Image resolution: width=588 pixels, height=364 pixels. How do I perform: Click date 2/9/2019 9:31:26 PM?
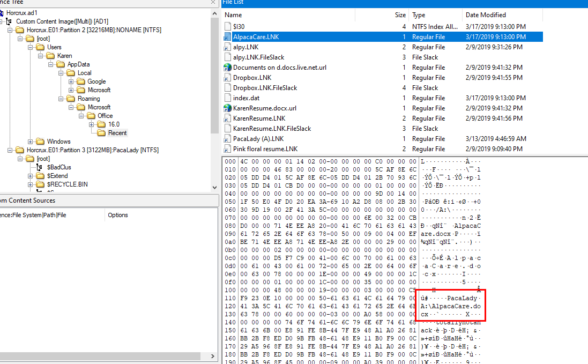pyautogui.click(x=494, y=47)
